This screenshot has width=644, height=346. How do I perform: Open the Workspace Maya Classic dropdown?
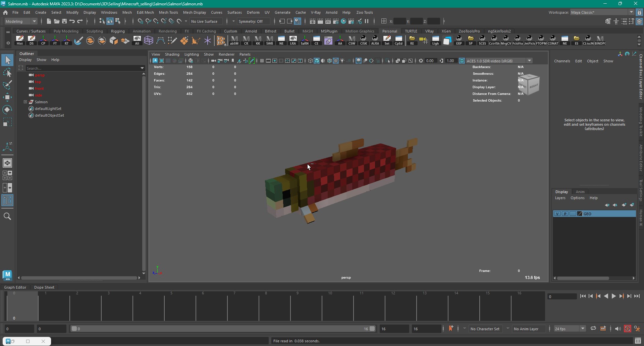click(x=602, y=12)
